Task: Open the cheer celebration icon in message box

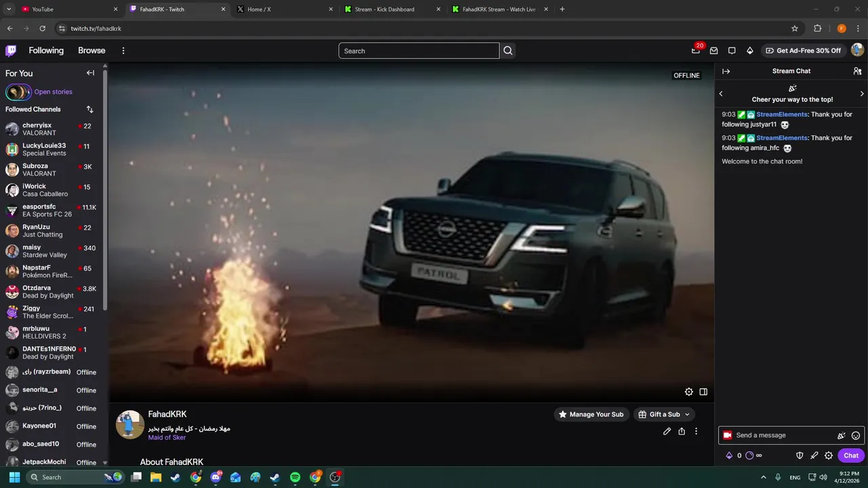Action: click(842, 436)
